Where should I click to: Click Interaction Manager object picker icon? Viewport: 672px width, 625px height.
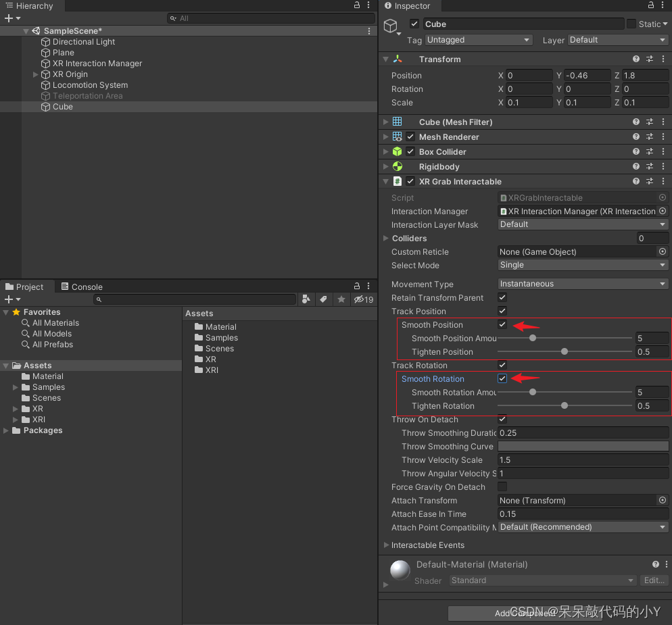663,211
